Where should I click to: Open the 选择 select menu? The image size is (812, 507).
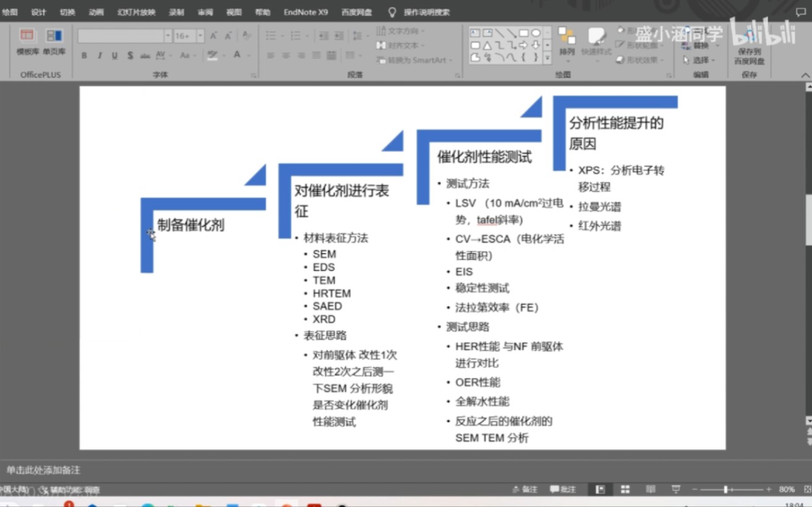click(699, 60)
